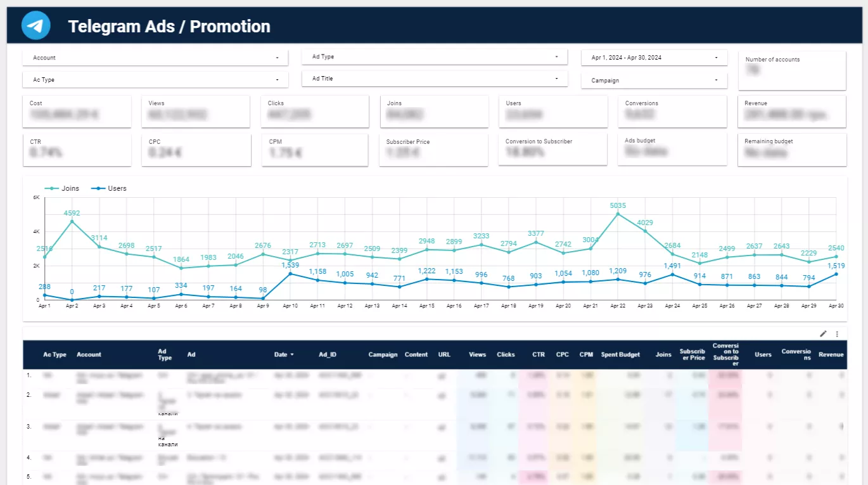Screen dimensions: 868x485
Task: Click the CPC scorecard
Action: pos(196,150)
